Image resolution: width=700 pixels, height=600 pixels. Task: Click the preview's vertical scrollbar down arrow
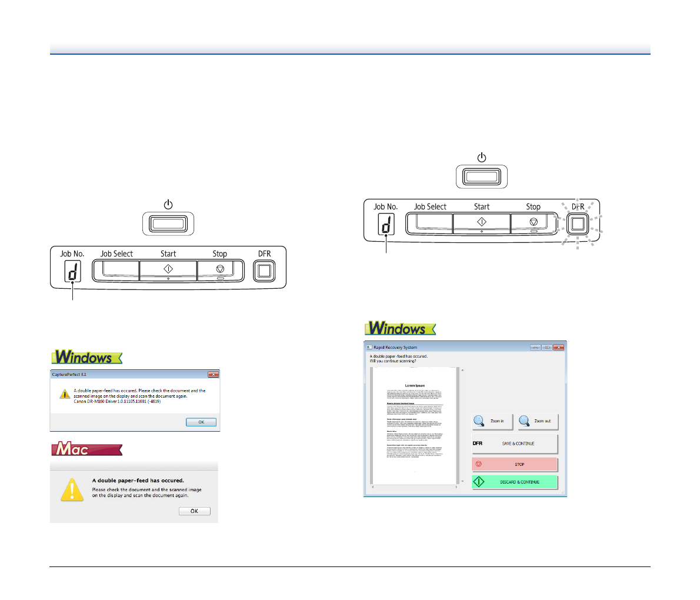(x=462, y=482)
